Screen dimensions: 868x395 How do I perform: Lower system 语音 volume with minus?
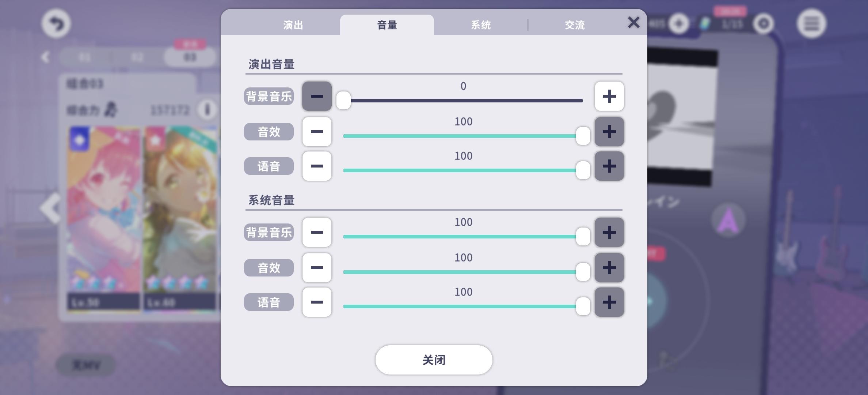(317, 302)
